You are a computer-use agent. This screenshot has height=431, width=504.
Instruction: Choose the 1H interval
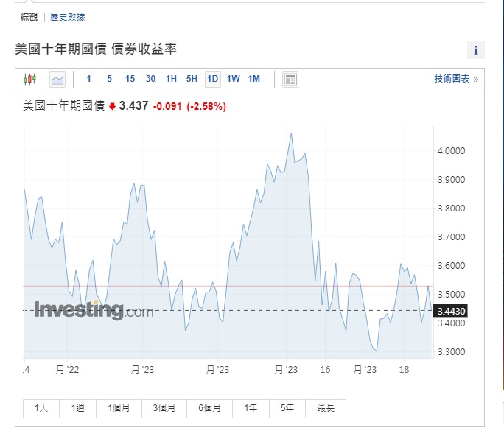pyautogui.click(x=171, y=79)
